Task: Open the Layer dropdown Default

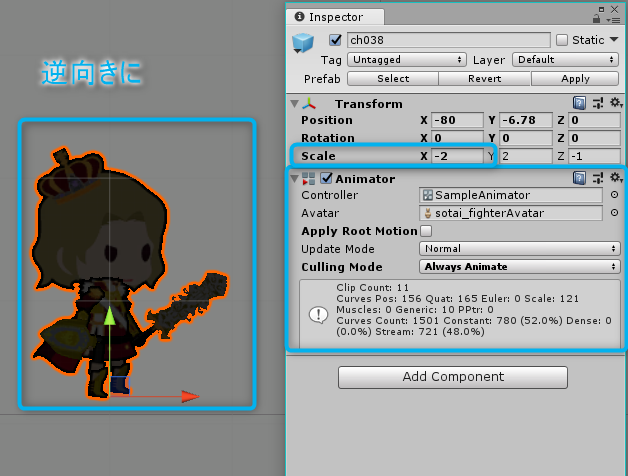Action: (566, 60)
